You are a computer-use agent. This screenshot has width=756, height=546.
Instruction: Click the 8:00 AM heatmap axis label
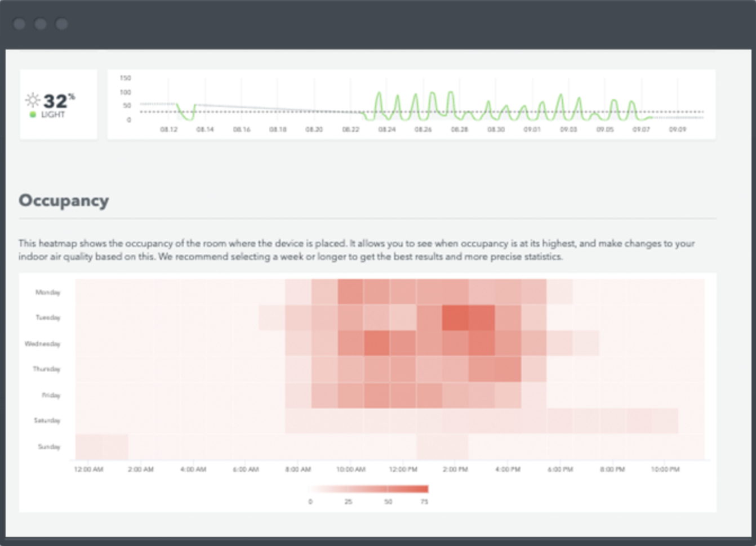298,469
